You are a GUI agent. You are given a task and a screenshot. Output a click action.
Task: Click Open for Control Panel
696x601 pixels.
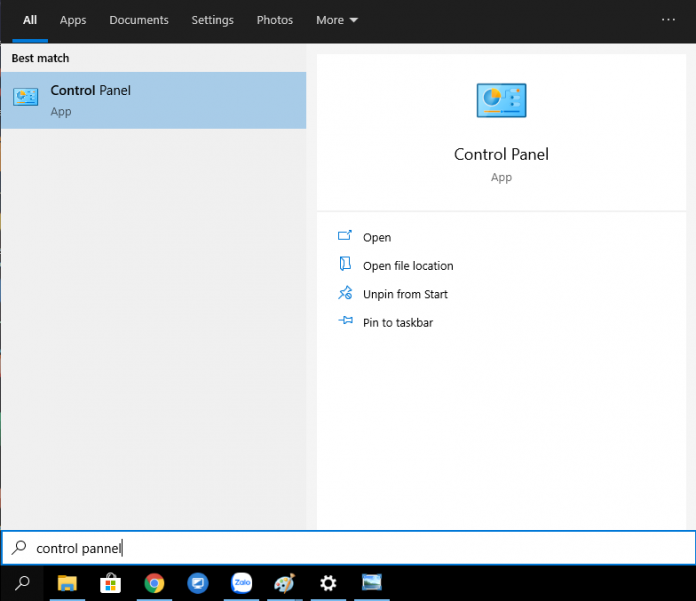tap(377, 238)
